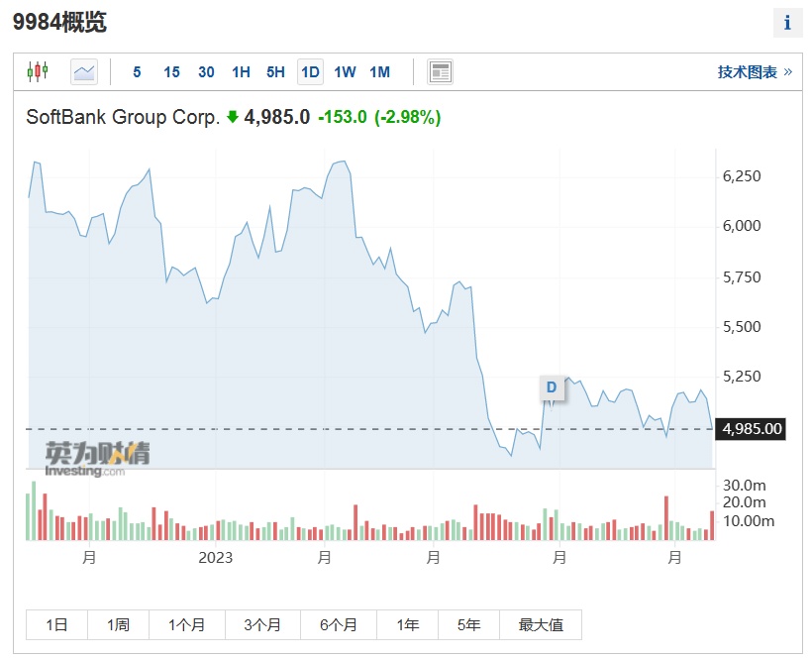Click the news overlay icon in toolbar
This screenshot has height=659, width=812.
pyautogui.click(x=440, y=71)
